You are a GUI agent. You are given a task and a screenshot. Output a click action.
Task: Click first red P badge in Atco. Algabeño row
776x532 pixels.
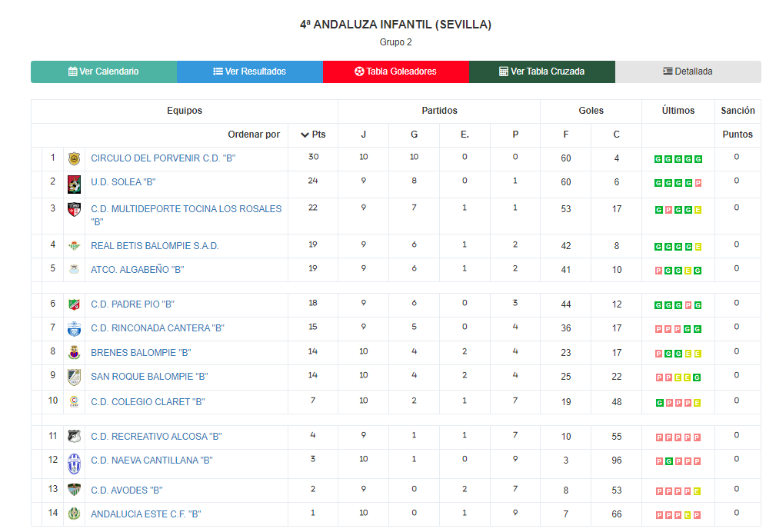[x=658, y=271]
